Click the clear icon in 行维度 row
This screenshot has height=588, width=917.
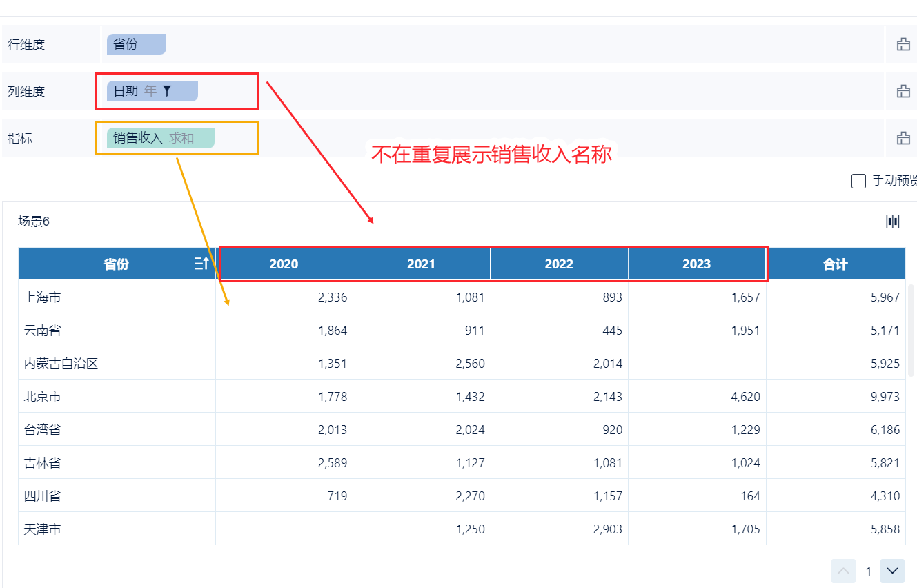(x=903, y=45)
